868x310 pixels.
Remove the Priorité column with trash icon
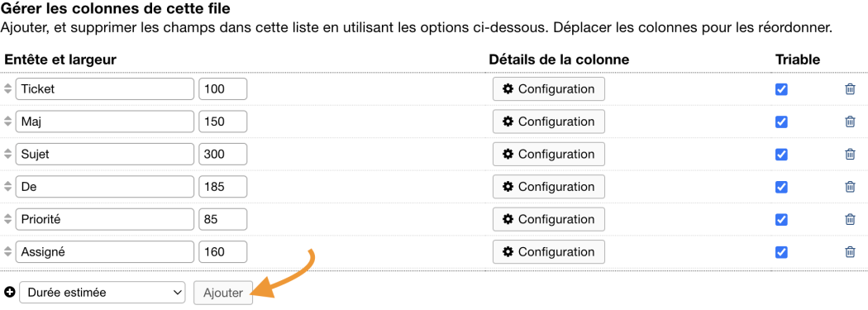pyautogui.click(x=850, y=220)
